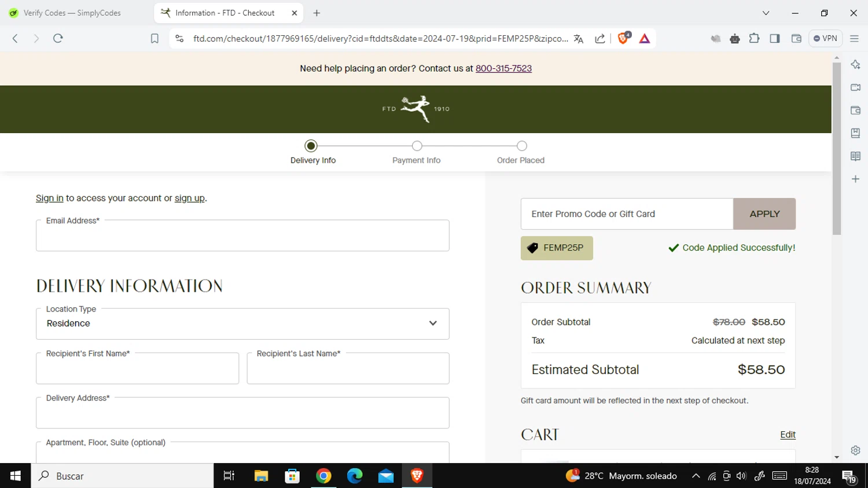Add item with sidebar plus icon
Image resolution: width=868 pixels, height=488 pixels.
click(x=855, y=179)
